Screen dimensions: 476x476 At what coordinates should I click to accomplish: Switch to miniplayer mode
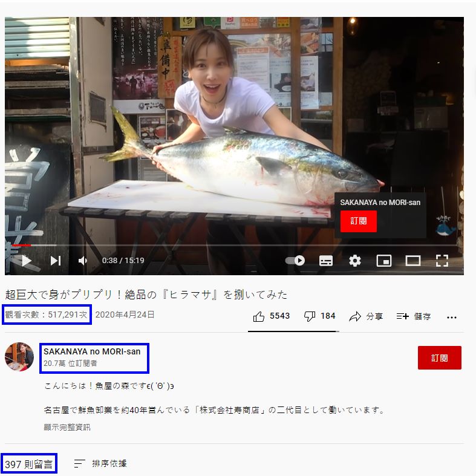tap(383, 261)
